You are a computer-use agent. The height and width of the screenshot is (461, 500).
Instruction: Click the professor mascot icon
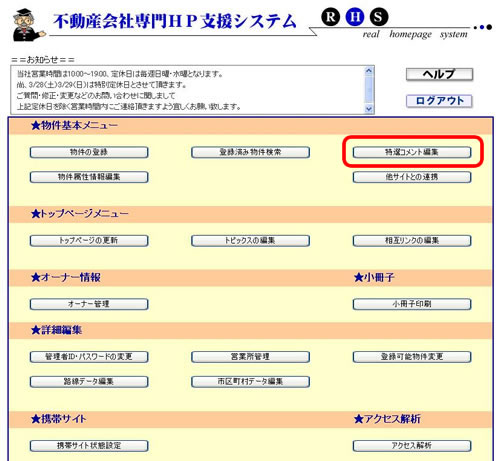click(28, 26)
